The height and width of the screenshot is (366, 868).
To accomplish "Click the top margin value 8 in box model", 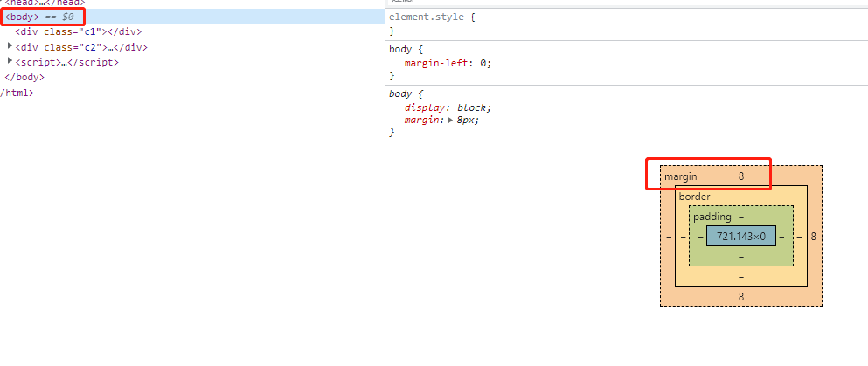I will (741, 176).
